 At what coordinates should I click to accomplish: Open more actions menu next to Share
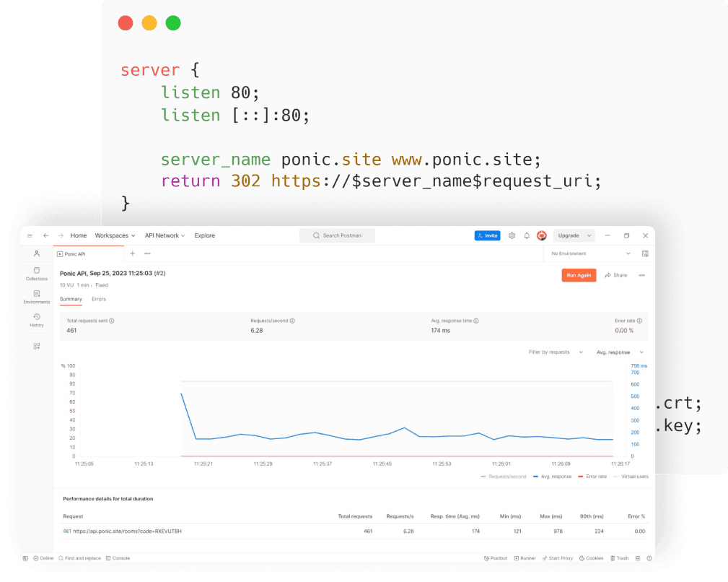[x=641, y=275]
